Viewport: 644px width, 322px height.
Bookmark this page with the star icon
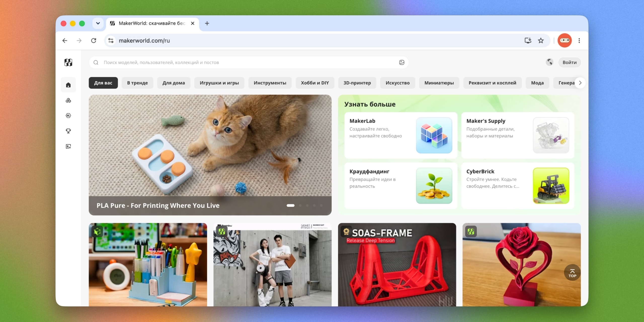pyautogui.click(x=541, y=41)
